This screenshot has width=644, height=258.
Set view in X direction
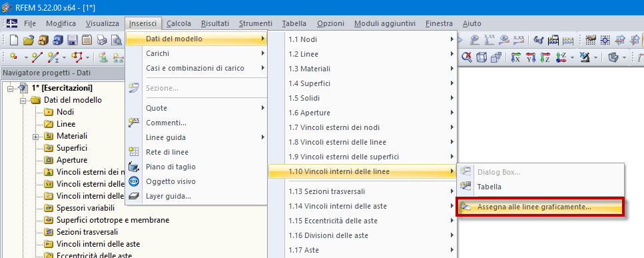(516, 57)
